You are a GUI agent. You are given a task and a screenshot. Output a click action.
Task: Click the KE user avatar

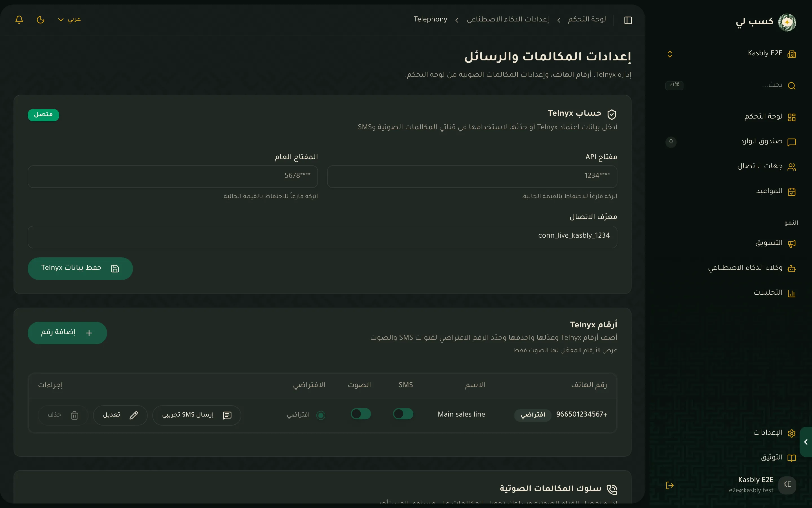pos(787,485)
